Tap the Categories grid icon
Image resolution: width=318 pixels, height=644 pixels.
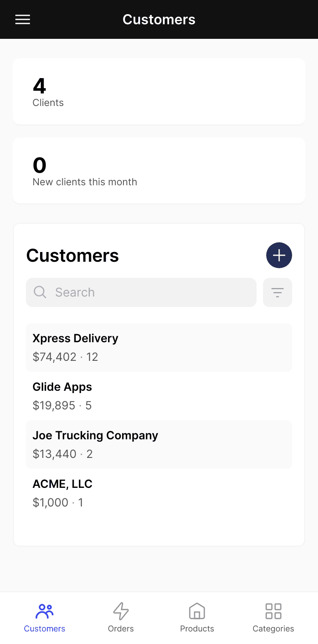273,611
